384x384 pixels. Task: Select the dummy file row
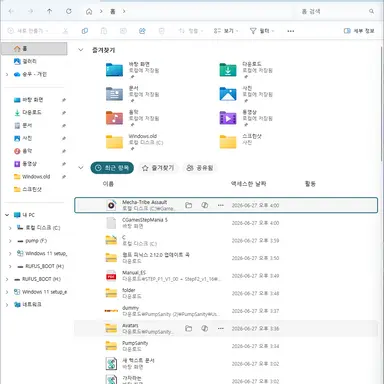coord(226,311)
